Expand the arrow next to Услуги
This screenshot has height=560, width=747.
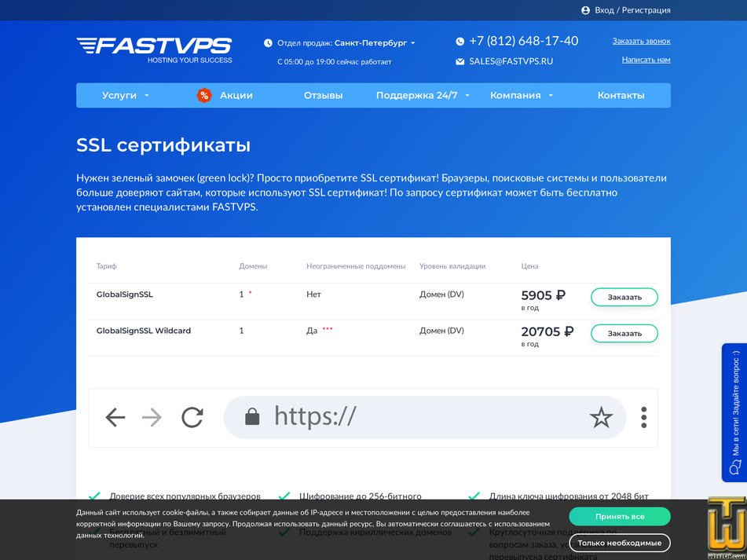(147, 95)
